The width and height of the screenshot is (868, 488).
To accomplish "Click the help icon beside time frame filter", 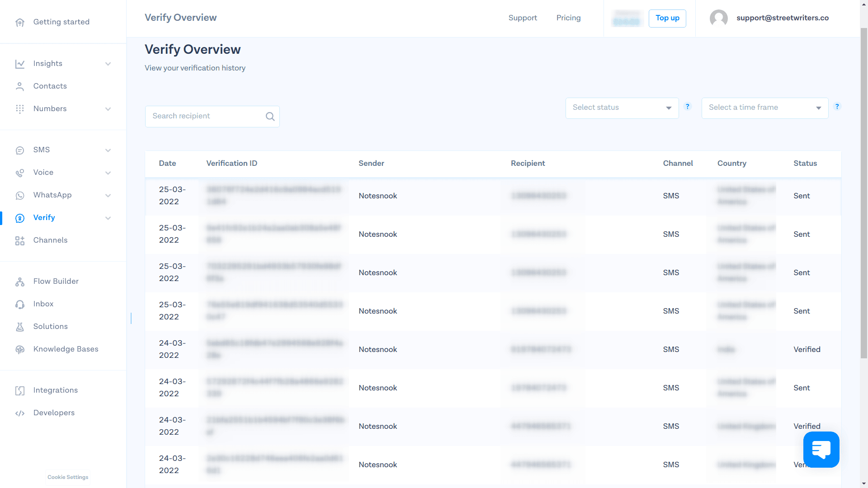I will tap(837, 107).
